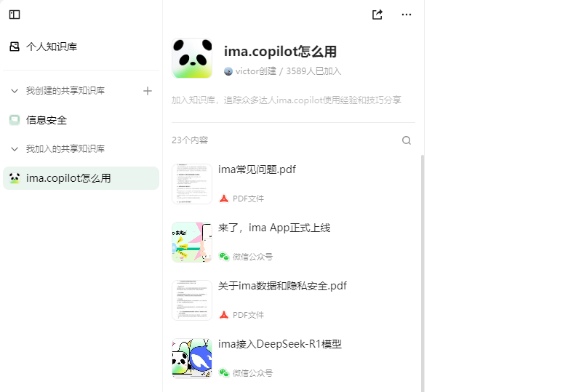
Task: Click the ima接入DeepSeek-R1模型 thumbnail
Action: [x=192, y=358]
